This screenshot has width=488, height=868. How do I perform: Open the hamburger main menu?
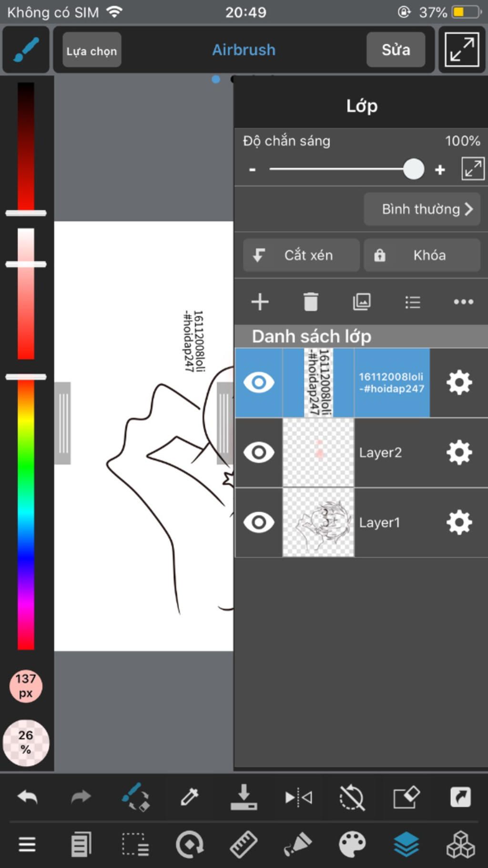pyautogui.click(x=27, y=845)
